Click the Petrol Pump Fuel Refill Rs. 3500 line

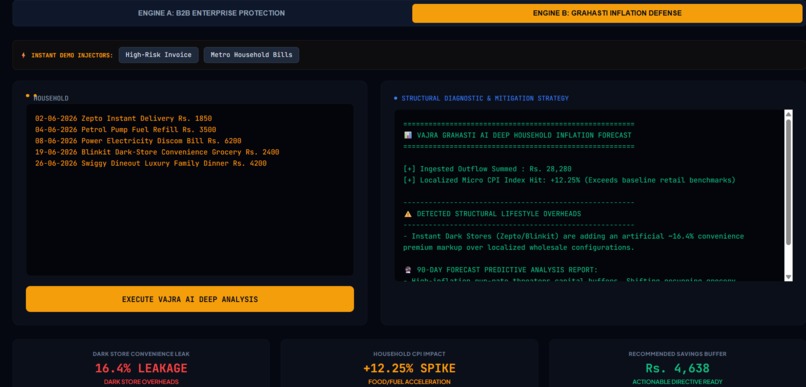click(x=125, y=130)
